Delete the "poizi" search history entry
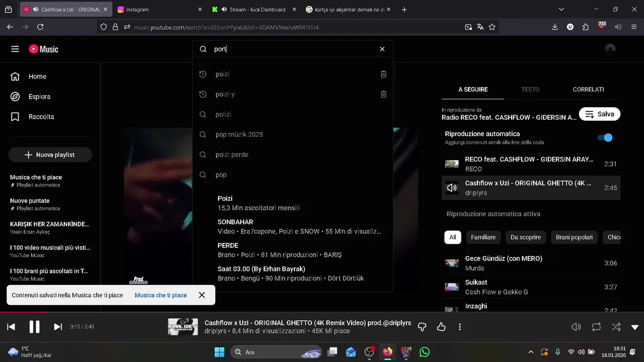644x362 pixels. click(x=383, y=74)
